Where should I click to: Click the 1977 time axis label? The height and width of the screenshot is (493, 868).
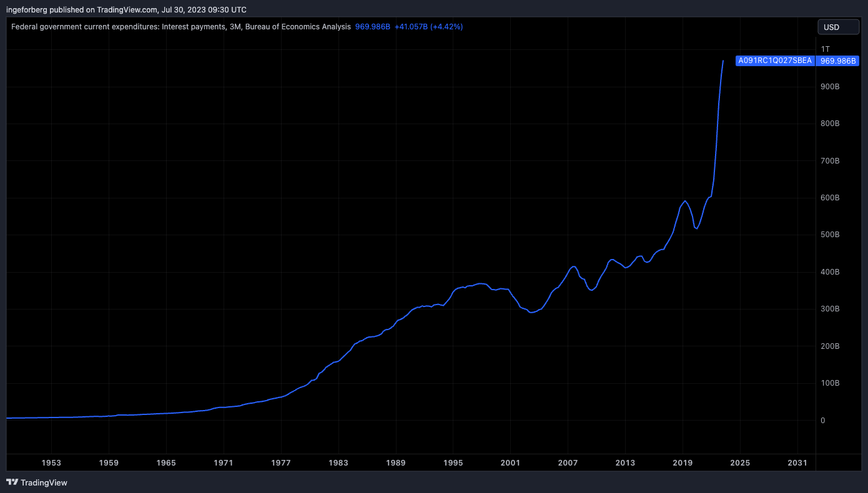coord(281,463)
